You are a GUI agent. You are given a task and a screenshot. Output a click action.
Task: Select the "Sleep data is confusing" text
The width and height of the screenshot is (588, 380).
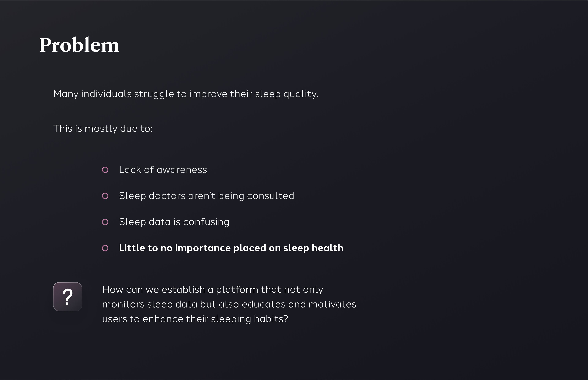click(x=174, y=222)
